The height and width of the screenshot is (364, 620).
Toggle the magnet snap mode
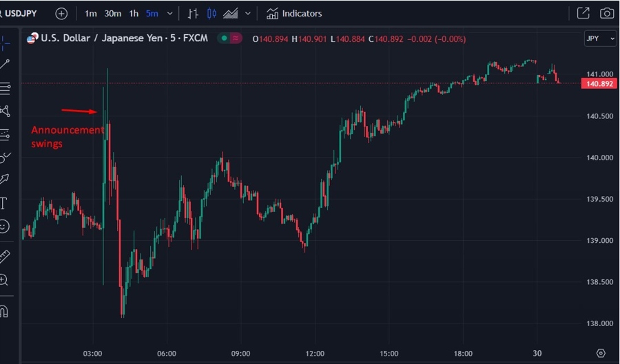[4, 312]
